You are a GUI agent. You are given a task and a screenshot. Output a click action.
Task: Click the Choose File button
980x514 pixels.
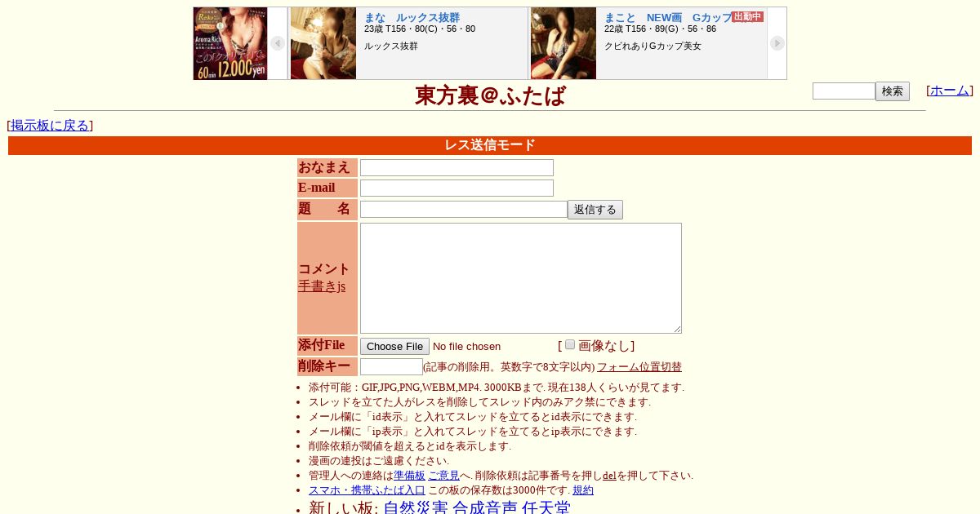394,346
